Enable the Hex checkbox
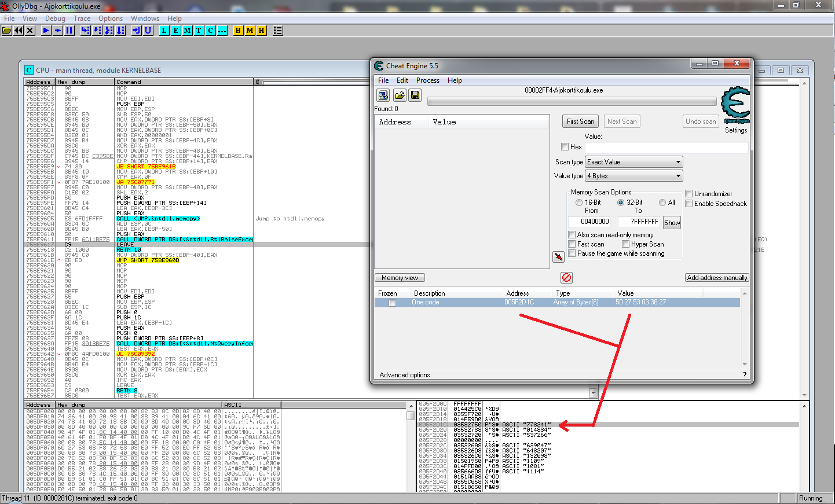Screen dimensions: 835x504 pos(565,147)
